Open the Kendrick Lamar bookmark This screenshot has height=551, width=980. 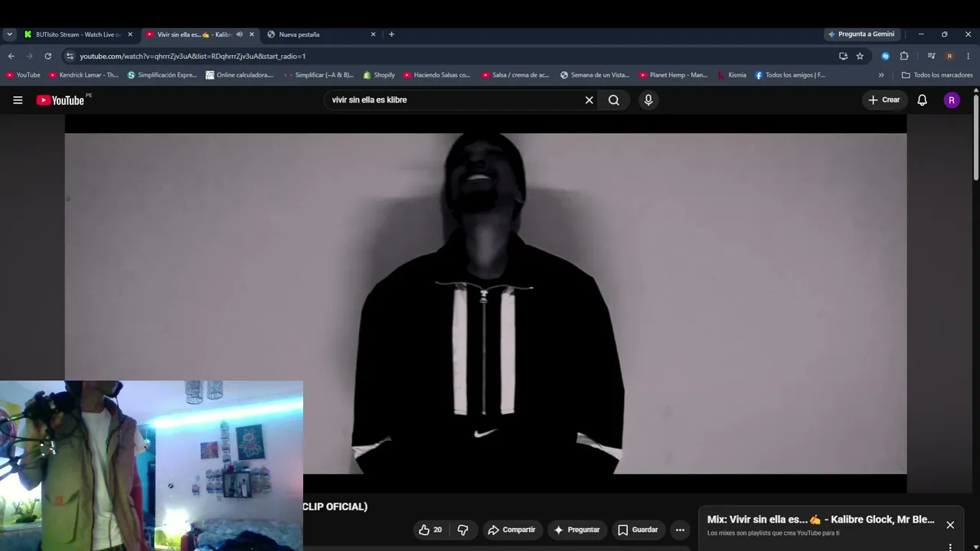(x=83, y=75)
